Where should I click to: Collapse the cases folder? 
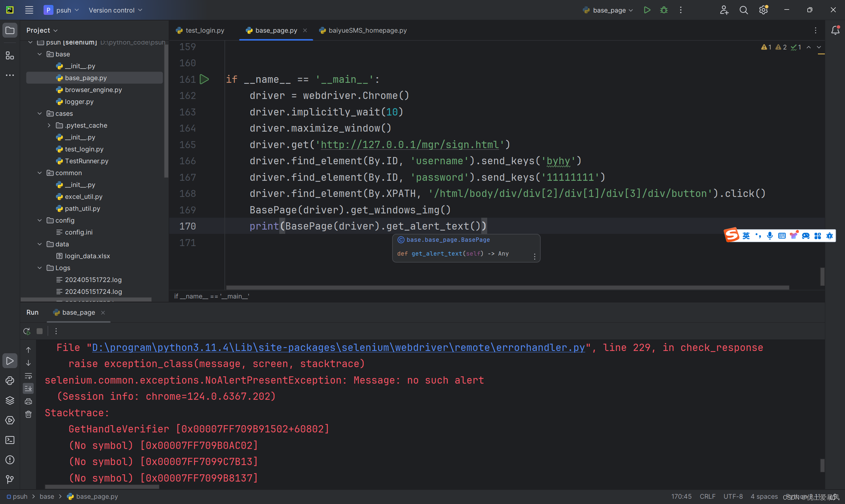click(x=40, y=113)
